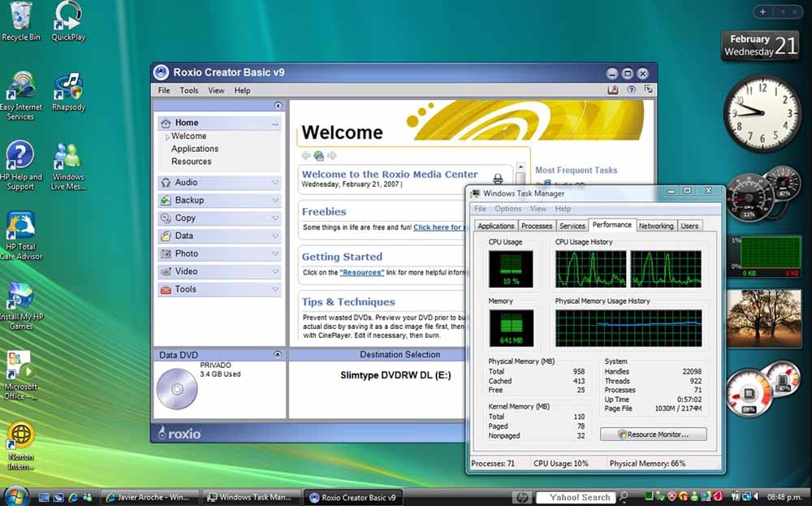This screenshot has width=812, height=506.
Task: Open HP Total Care Advisor icon
Action: click(x=21, y=236)
